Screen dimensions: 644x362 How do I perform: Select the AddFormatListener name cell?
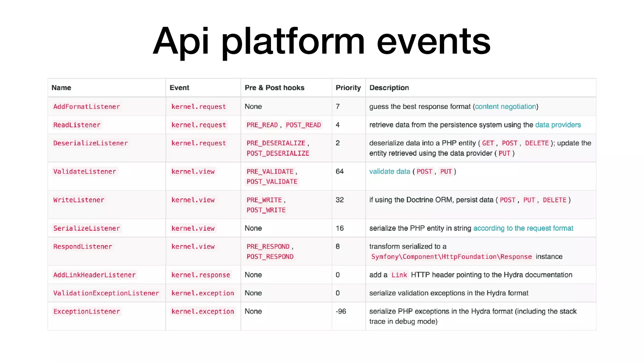pos(86,107)
